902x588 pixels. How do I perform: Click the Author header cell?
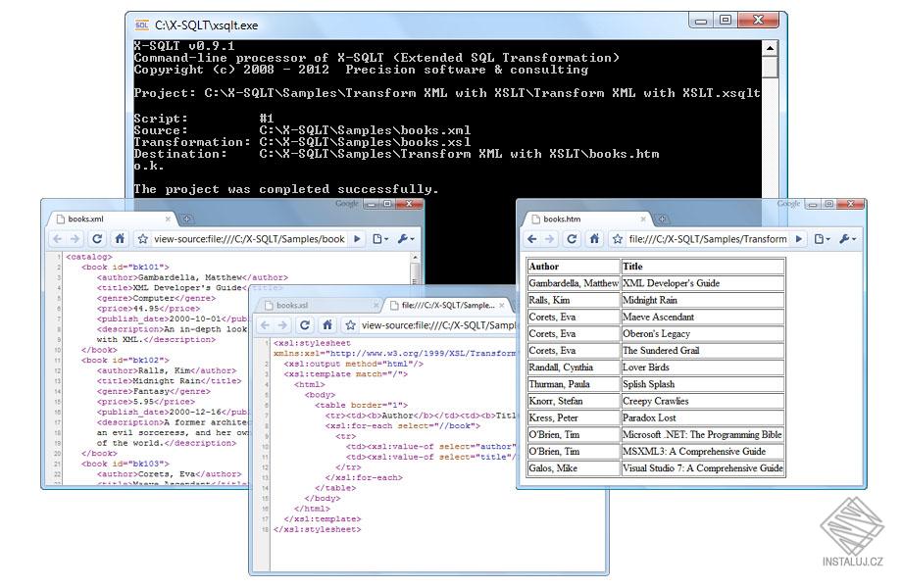tap(574, 267)
